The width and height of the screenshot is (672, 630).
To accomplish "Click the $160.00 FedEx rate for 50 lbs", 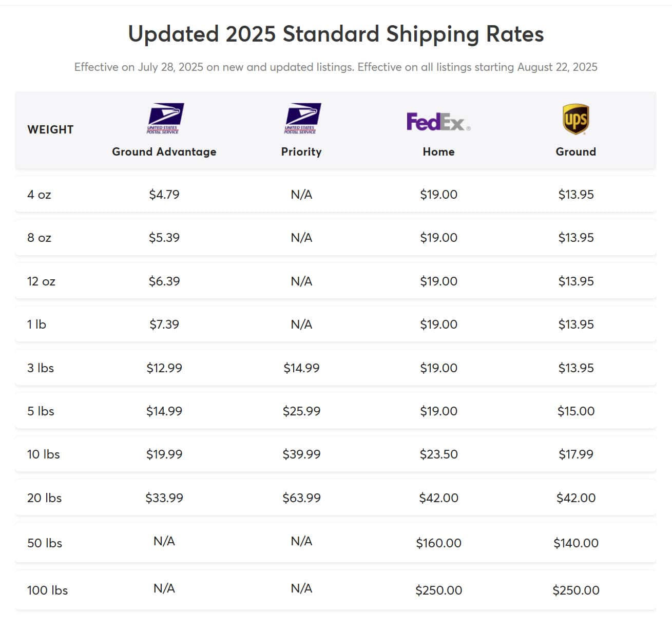I will coord(438,543).
